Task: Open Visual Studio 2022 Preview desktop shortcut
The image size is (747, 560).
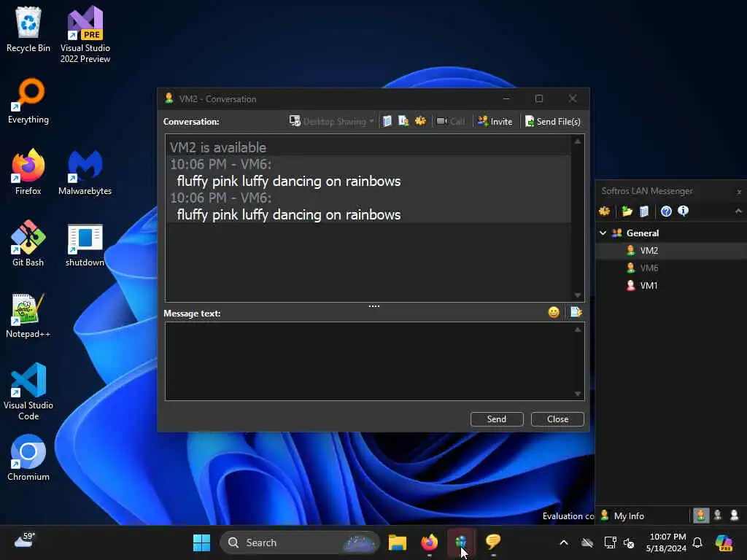Action: point(85,34)
